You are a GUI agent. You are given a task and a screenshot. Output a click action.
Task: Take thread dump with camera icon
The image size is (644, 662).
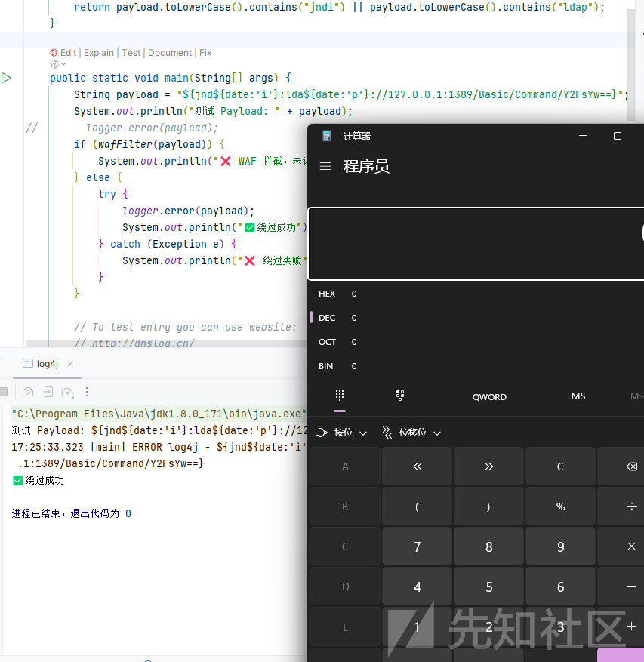pyautogui.click(x=28, y=392)
